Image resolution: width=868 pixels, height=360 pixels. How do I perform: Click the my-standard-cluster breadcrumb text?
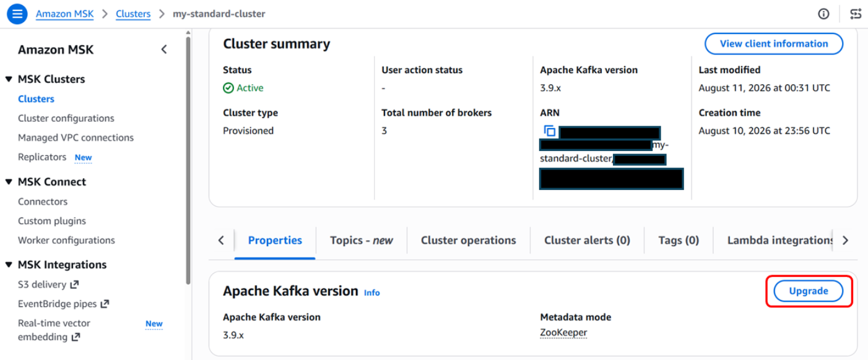219,14
